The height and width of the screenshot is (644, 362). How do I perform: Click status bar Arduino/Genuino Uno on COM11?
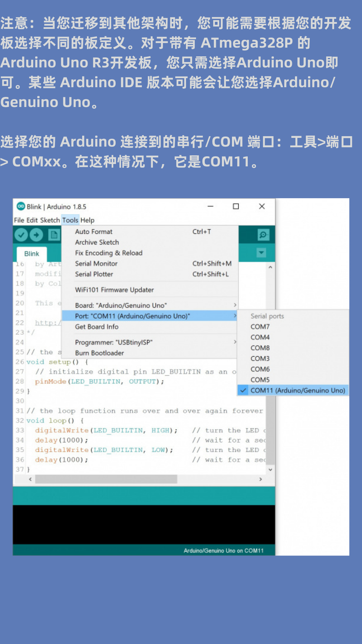[x=224, y=550]
